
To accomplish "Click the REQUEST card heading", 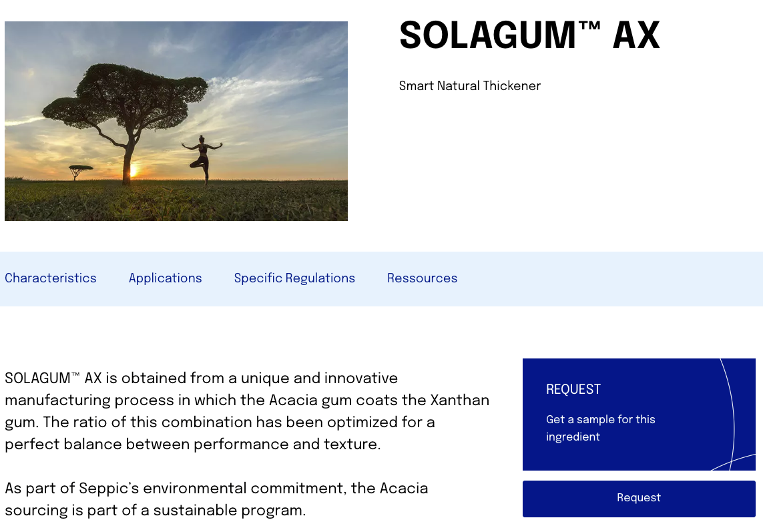I will pyautogui.click(x=573, y=390).
